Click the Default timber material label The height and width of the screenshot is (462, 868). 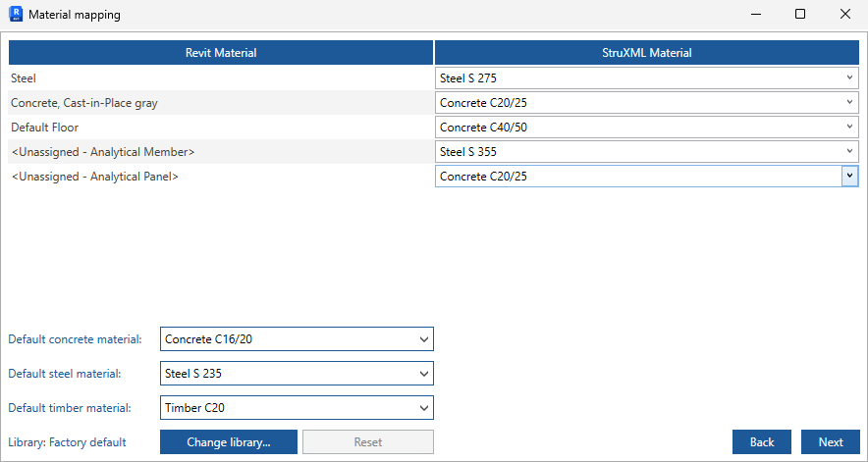tap(69, 408)
